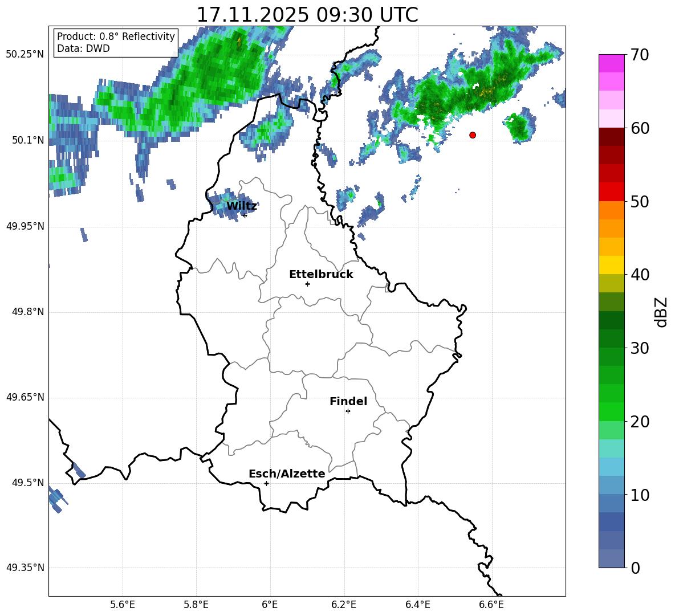Click the title '17.11.2025 09:30 UTC'
The image size is (675, 616).
[x=307, y=15]
